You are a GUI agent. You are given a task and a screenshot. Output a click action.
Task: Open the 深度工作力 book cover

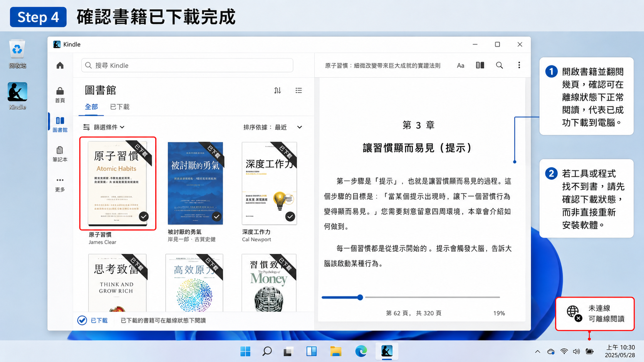[269, 183]
